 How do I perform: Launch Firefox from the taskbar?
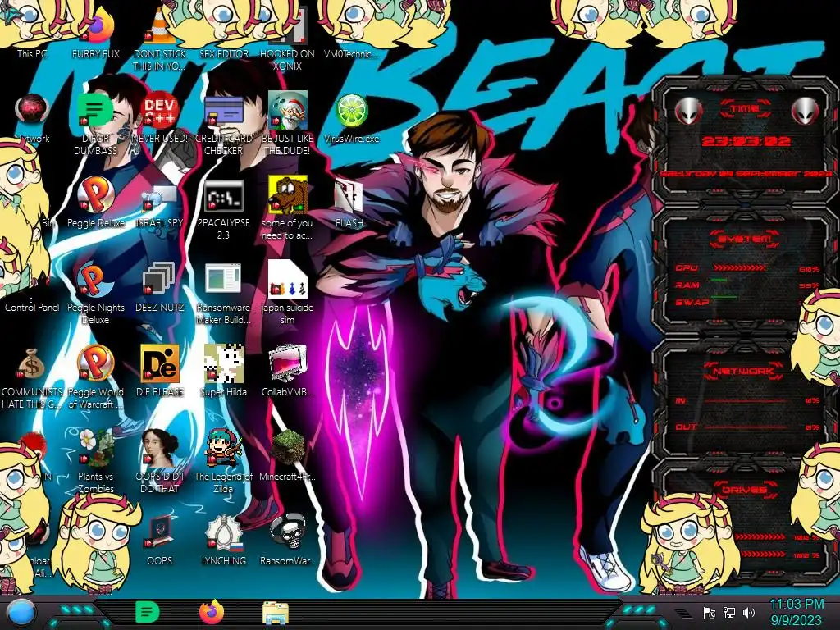click(212, 612)
